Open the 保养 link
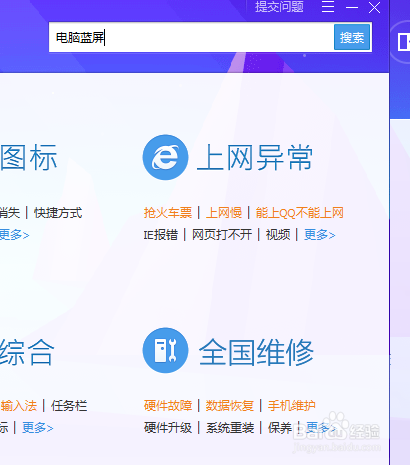The height and width of the screenshot is (465, 410). pyautogui.click(x=280, y=428)
